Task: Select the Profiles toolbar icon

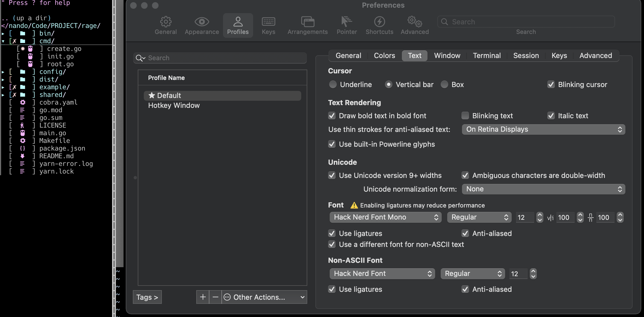Action: point(238,25)
